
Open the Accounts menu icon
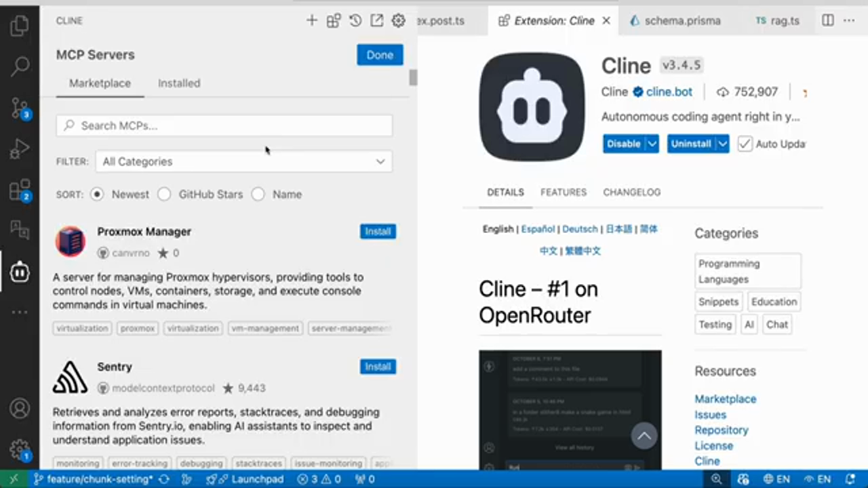point(20,409)
